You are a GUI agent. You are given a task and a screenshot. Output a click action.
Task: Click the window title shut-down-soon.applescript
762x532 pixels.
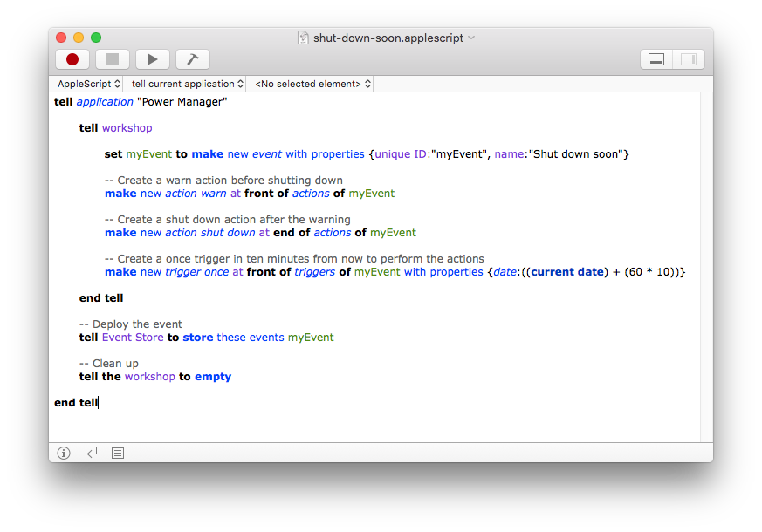(388, 38)
